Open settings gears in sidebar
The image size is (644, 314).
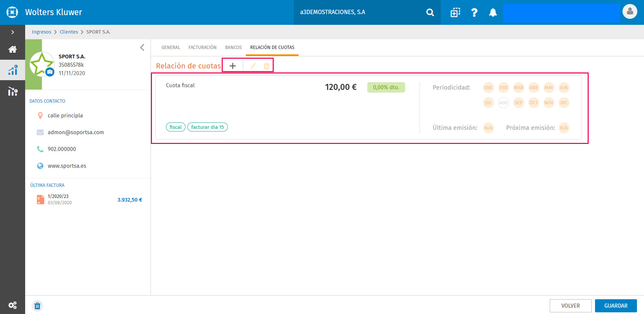tap(12, 305)
